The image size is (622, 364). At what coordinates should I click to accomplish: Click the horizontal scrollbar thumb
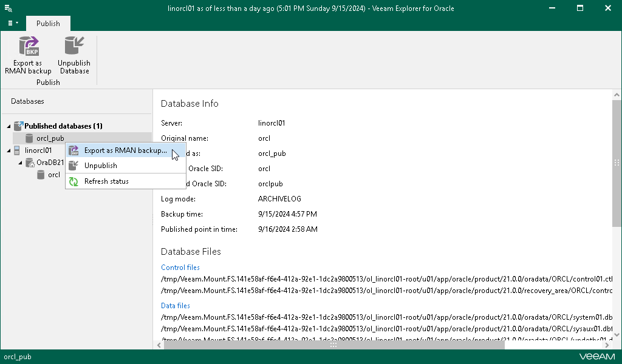(x=334, y=345)
